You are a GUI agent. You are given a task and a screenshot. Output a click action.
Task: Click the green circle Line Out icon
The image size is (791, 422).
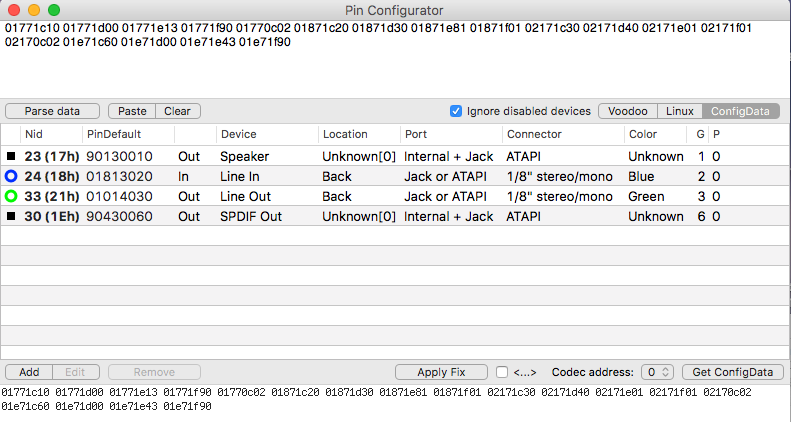(x=11, y=196)
